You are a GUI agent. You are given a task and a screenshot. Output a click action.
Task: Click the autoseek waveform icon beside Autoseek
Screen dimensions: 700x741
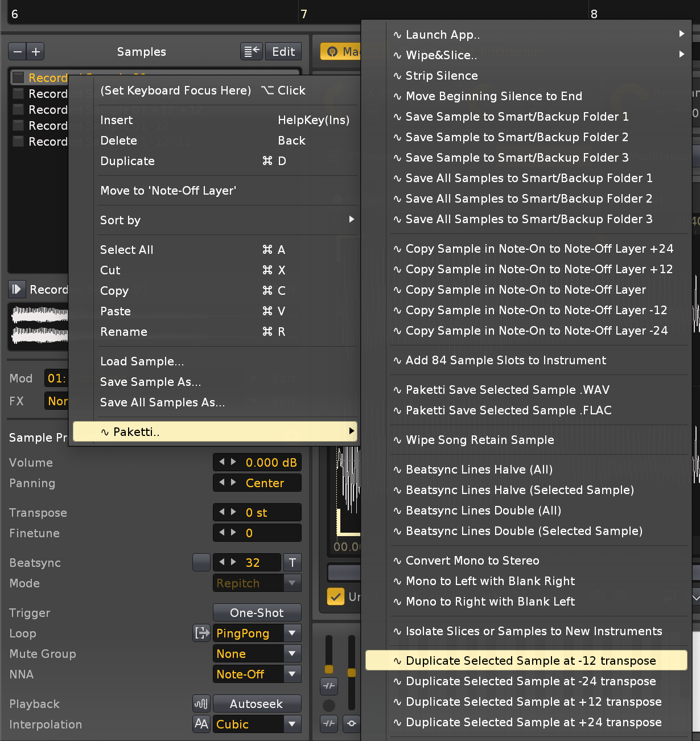coord(201,704)
